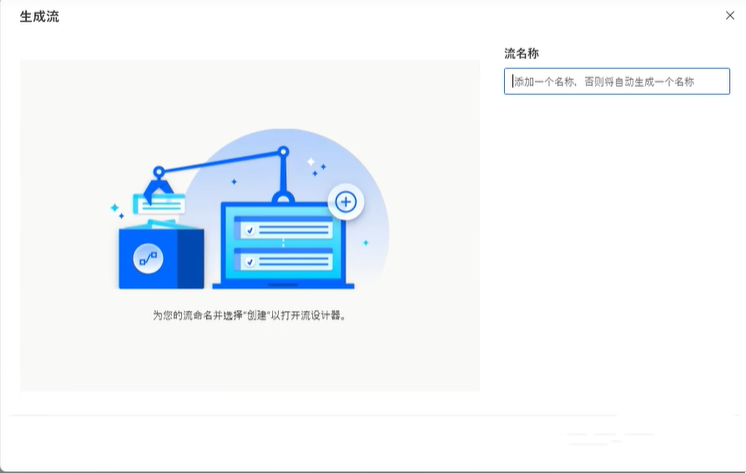
Task: Click the teal sparkle left of the blue box
Action: pos(115,208)
